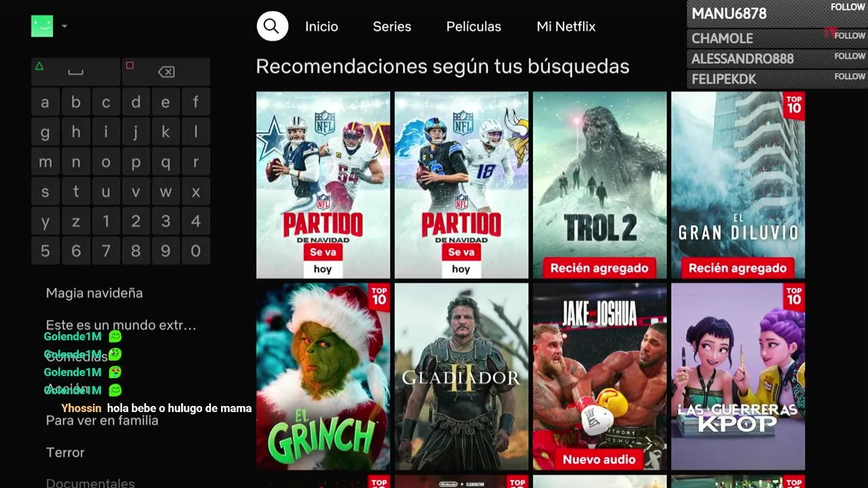Open Partido de Navidad Cowboys poster
868x488 pixels.
323,185
